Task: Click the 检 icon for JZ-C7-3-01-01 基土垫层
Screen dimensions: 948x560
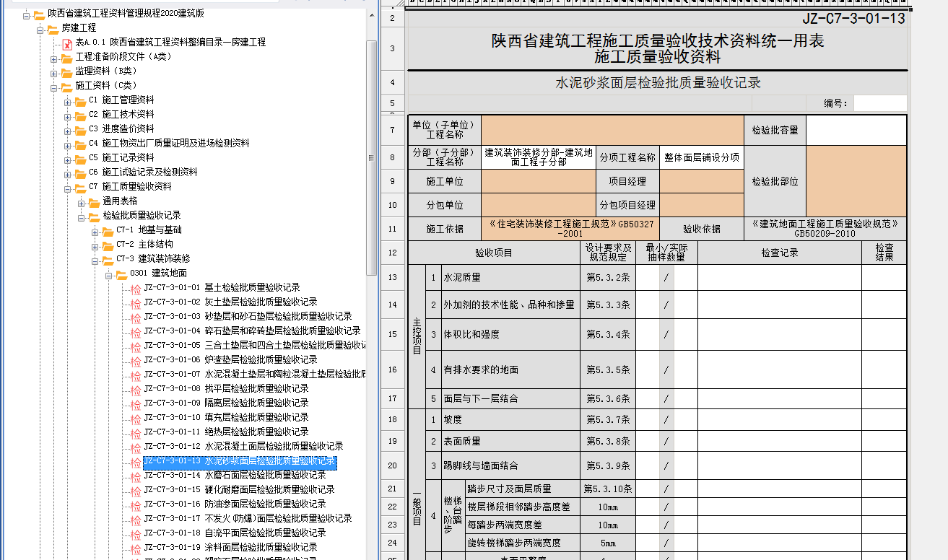Action: coord(135,289)
